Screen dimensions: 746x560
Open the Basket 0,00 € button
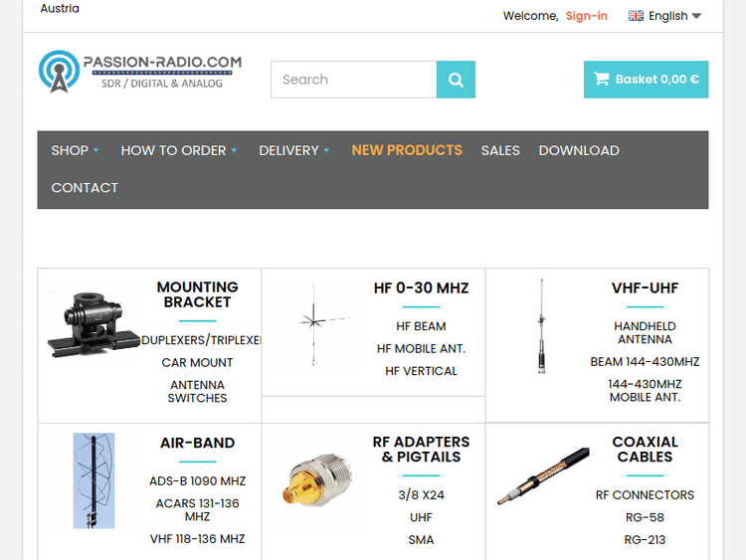(x=646, y=80)
